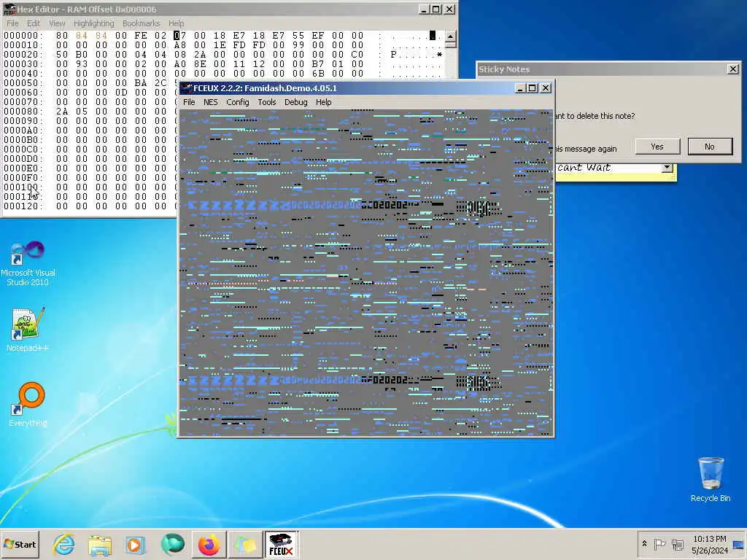Click the green globe taskbar icon
The width and height of the screenshot is (747, 560).
172,544
